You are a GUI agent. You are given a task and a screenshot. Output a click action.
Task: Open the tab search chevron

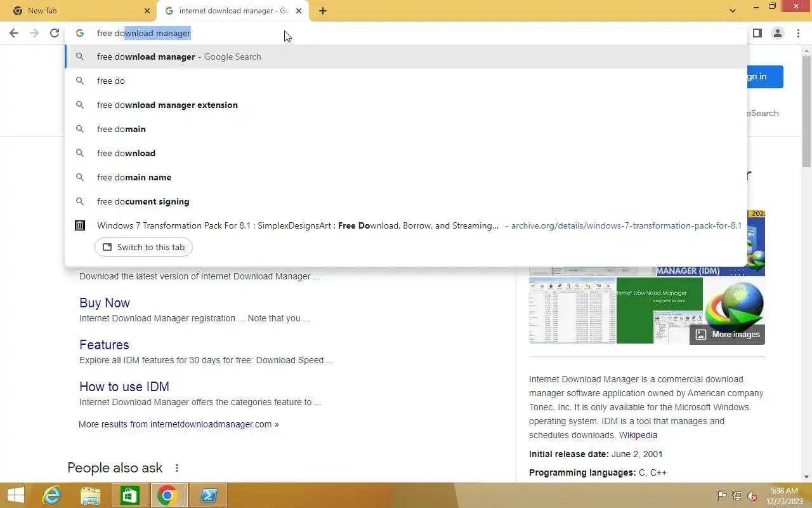click(733, 11)
